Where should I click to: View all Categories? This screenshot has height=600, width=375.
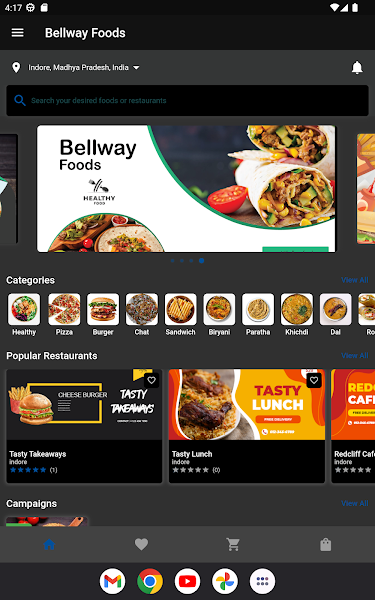pyautogui.click(x=354, y=280)
